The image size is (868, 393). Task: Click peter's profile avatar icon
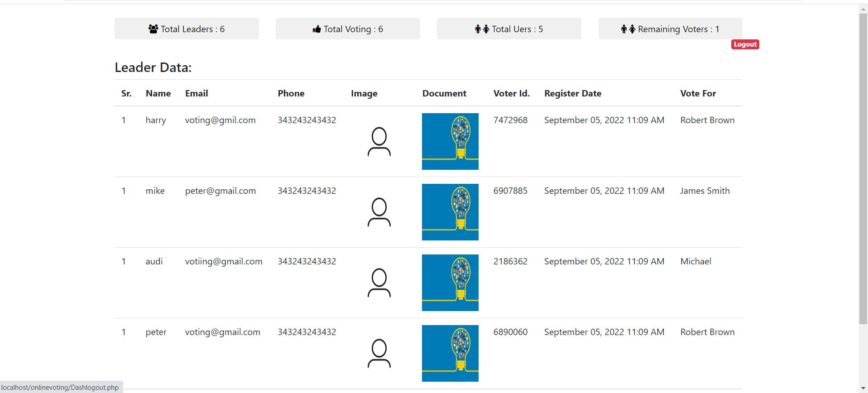click(x=379, y=354)
